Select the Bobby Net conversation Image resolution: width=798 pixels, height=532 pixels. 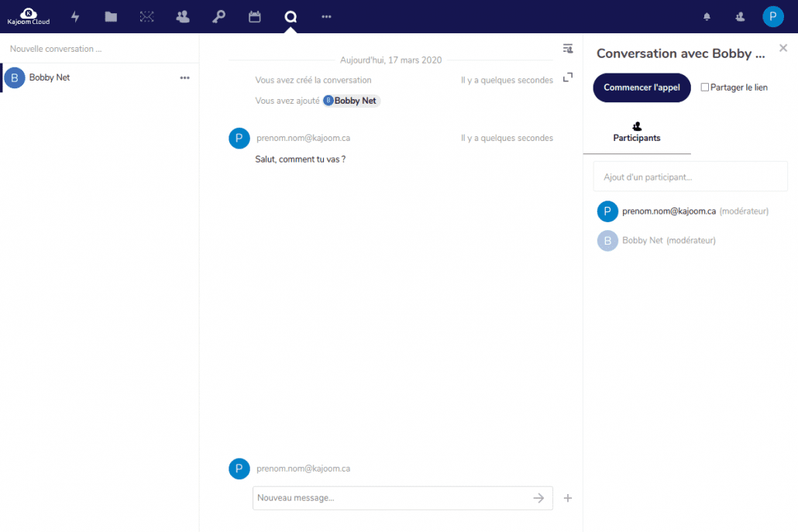pyautogui.click(x=99, y=77)
